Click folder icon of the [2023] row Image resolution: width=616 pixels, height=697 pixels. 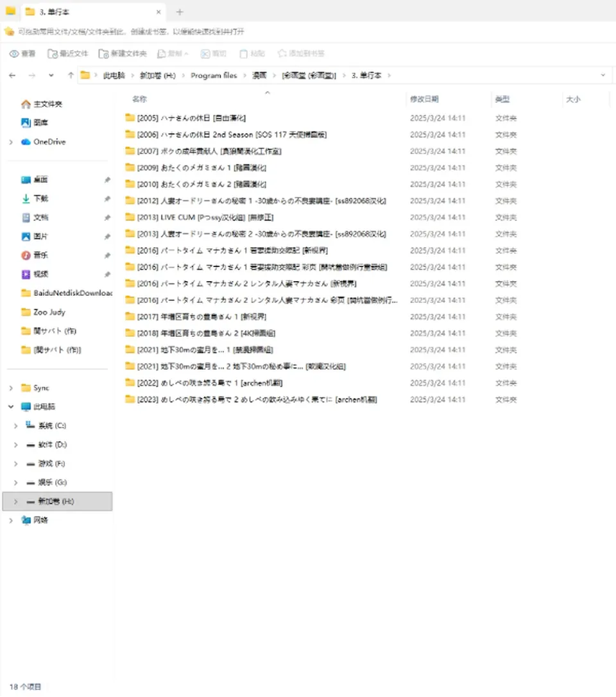pyautogui.click(x=130, y=399)
